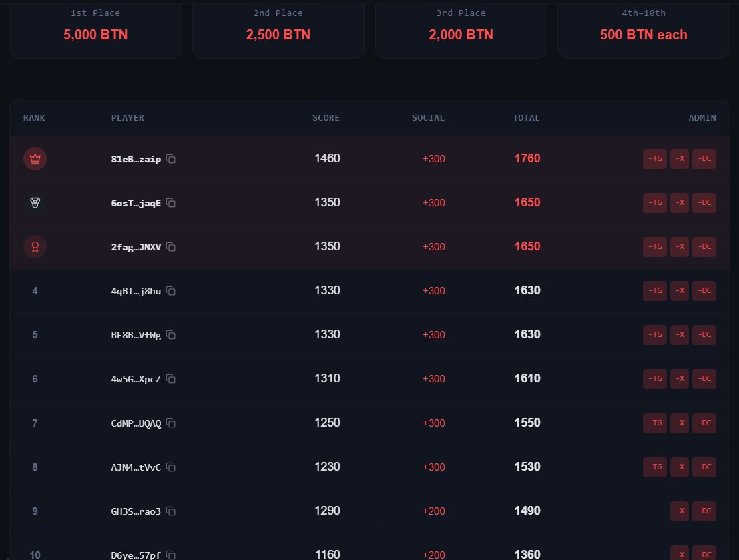739x560 pixels.
Task: Remove X bonus for 81eB…zaip
Action: 680,159
